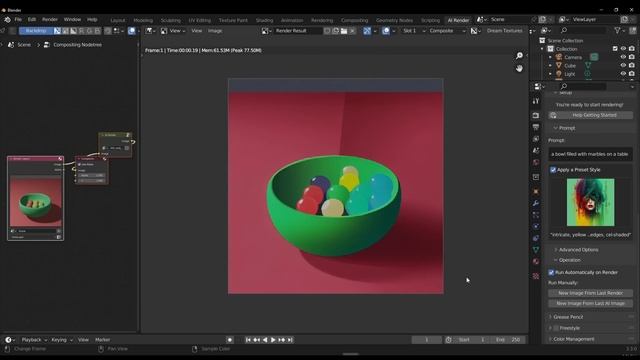
Task: Toggle overlays icon in image editor header
Action: [386, 31]
